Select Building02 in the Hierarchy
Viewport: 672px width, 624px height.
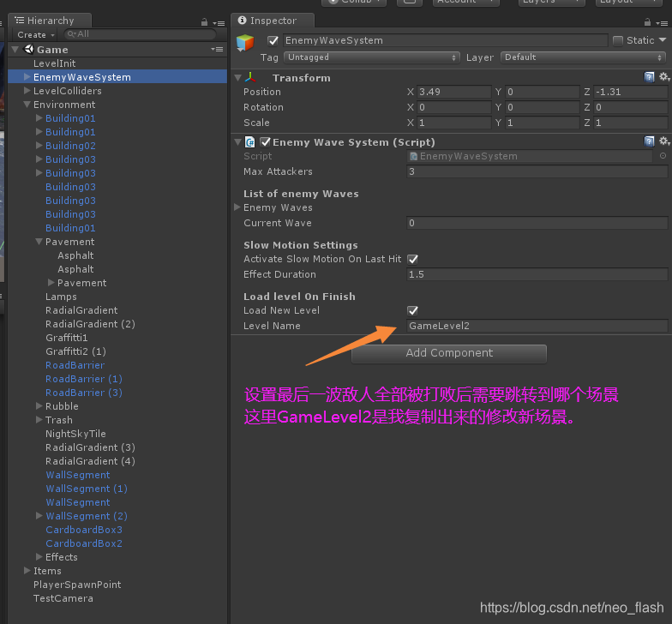[x=70, y=146]
